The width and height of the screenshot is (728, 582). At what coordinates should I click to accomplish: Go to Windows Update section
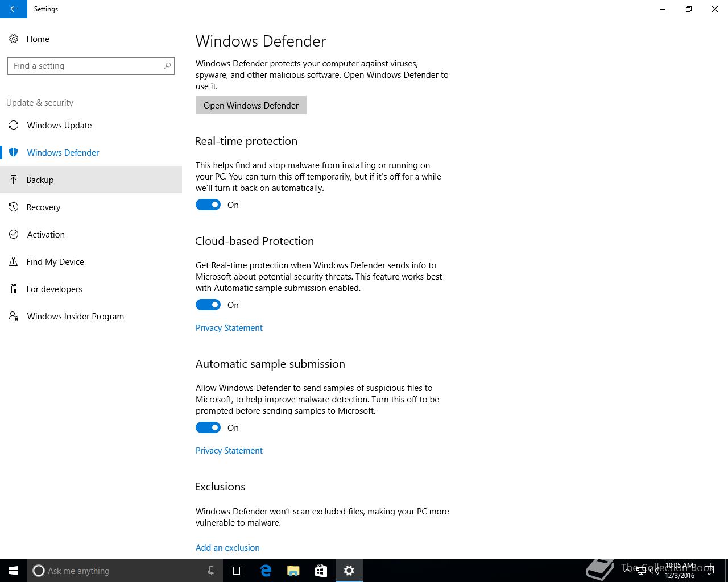91,125
